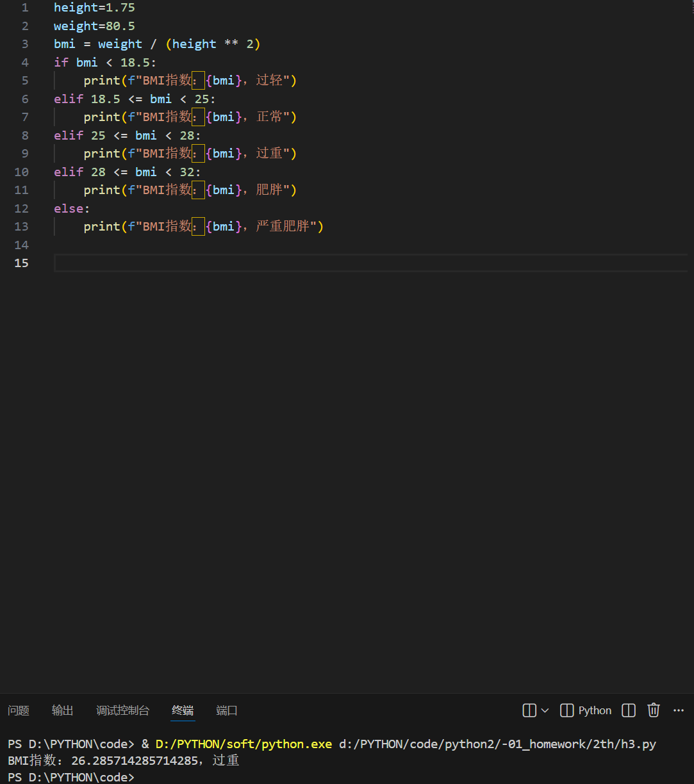
Task: Kill the terminal with the trash icon
Action: pyautogui.click(x=653, y=710)
